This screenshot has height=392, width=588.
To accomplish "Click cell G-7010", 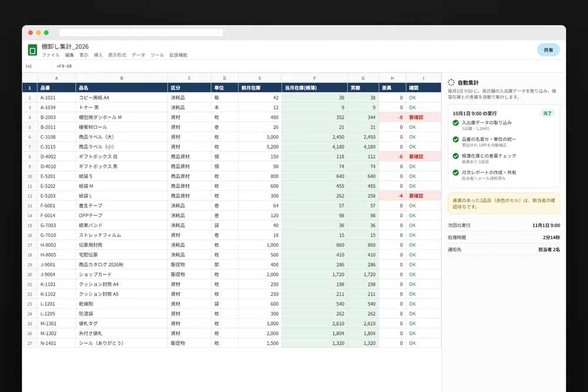I will 56,235.
